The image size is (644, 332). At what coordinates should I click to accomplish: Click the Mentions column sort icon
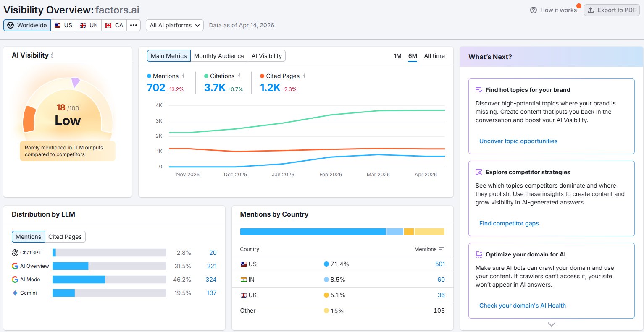[442, 249]
